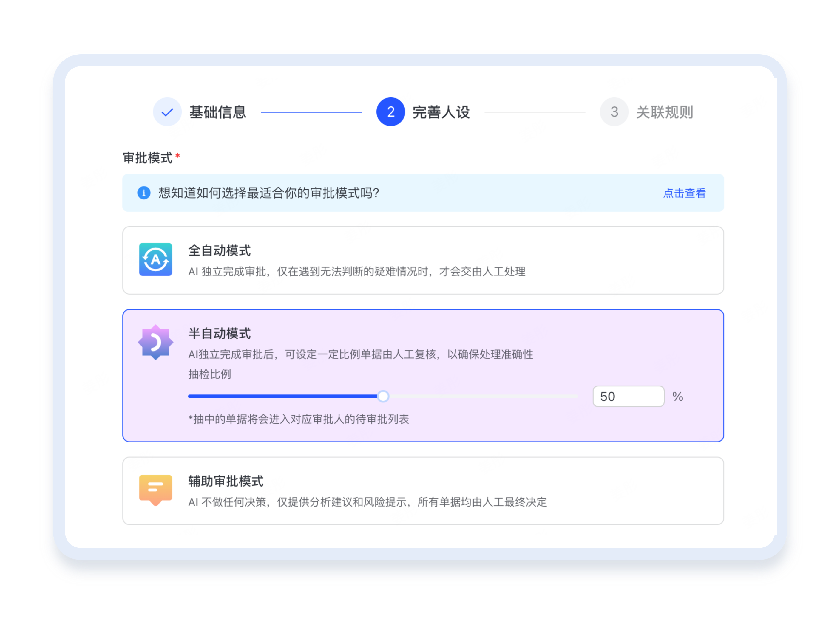Go to the 关联规则 step
This screenshot has width=840, height=644.
tap(664, 112)
